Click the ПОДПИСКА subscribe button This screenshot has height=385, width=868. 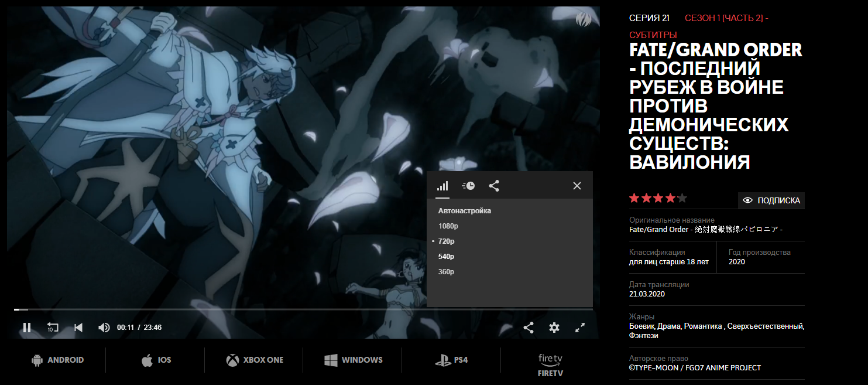pos(771,200)
